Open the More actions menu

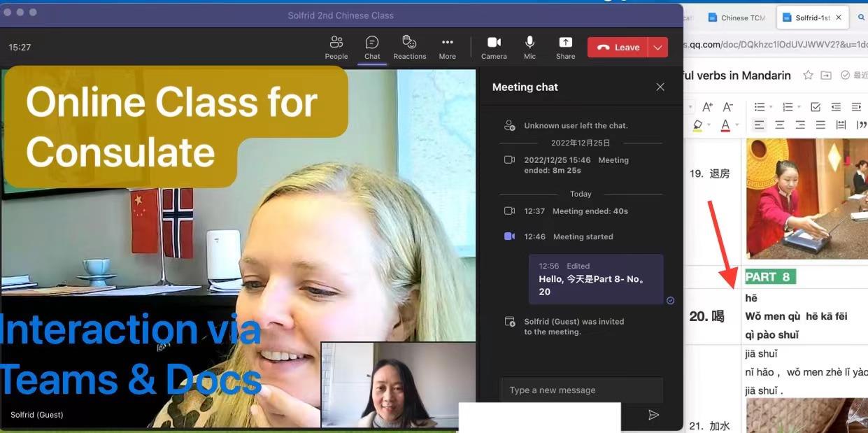447,47
